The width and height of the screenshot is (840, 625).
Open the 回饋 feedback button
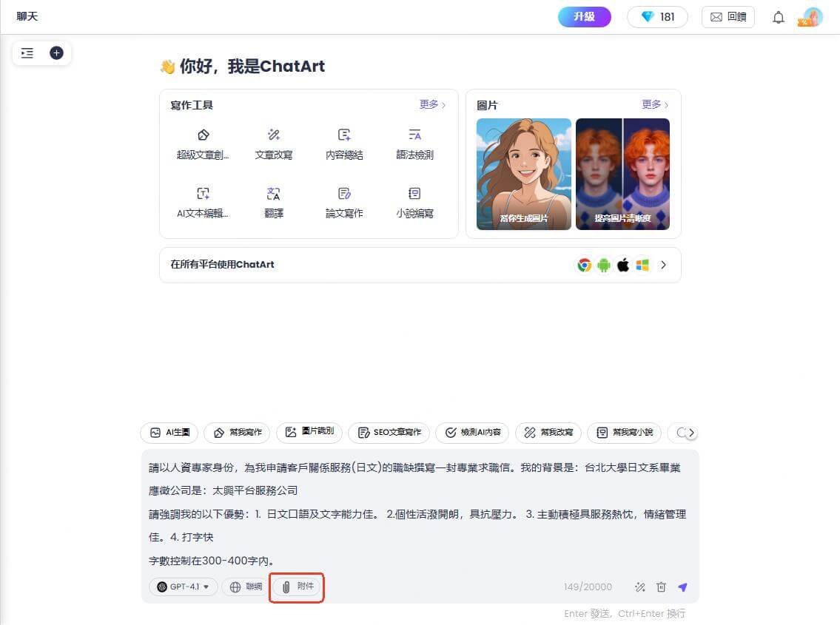pyautogui.click(x=728, y=16)
